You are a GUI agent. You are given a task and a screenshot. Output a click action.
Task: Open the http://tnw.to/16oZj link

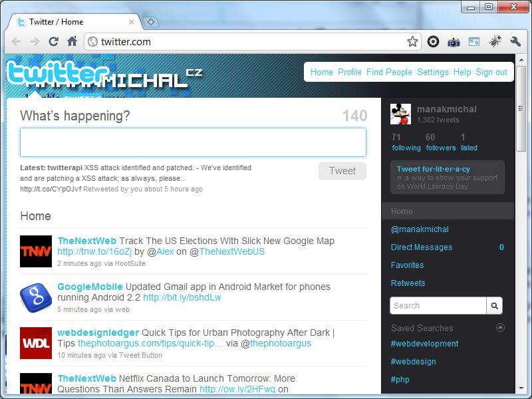pyautogui.click(x=94, y=252)
